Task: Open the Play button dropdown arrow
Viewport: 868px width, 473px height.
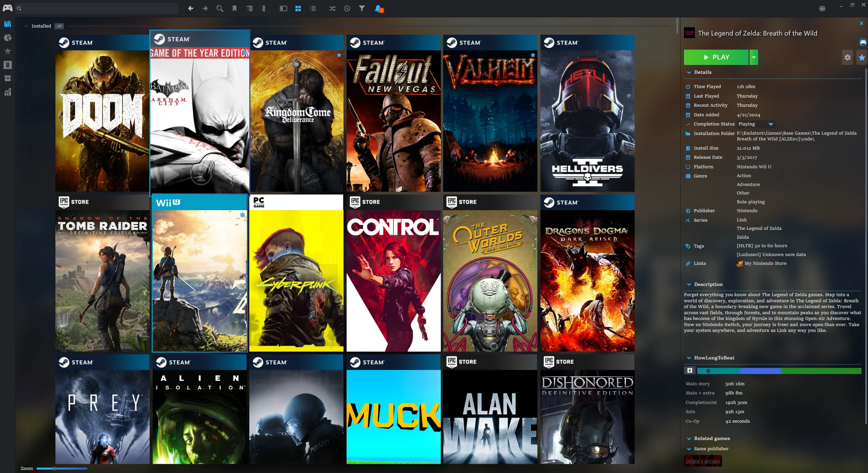Action: [754, 57]
